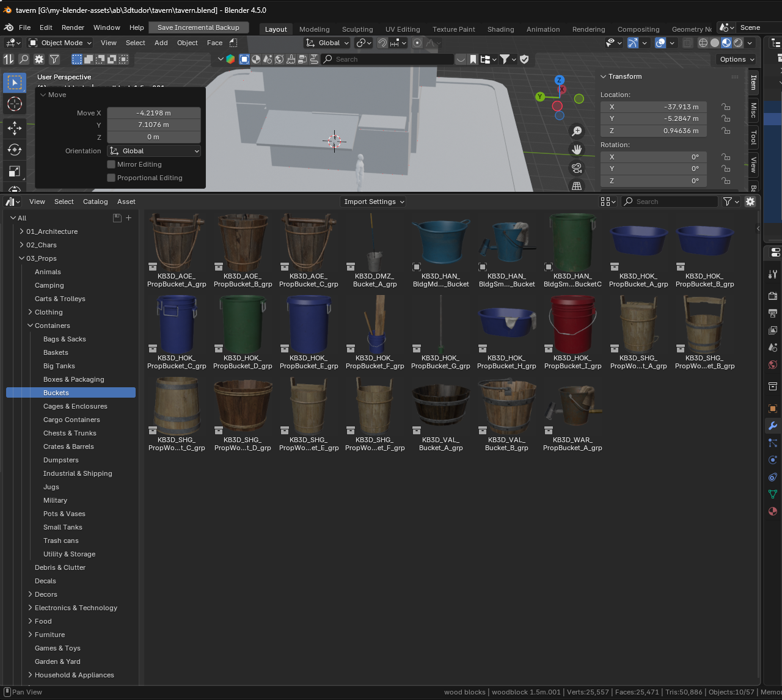Click Save Incremental Backup button
The height and width of the screenshot is (700, 782).
(199, 27)
